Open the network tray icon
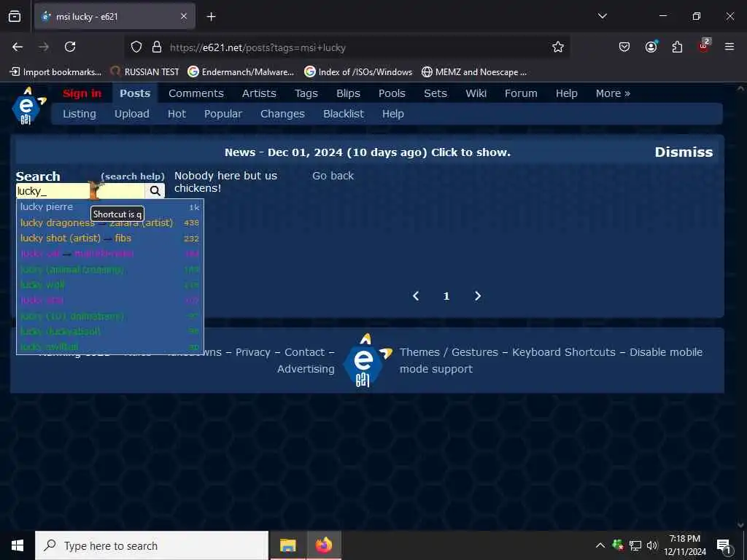The image size is (747, 560). [635, 545]
